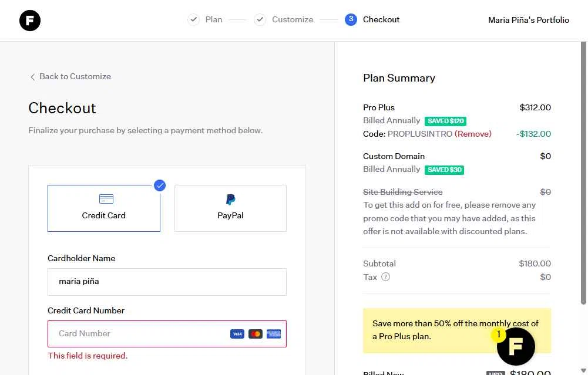Viewport: 588px width, 375px height.
Task: Click the Pro Plus plan name
Action: pyautogui.click(x=379, y=107)
